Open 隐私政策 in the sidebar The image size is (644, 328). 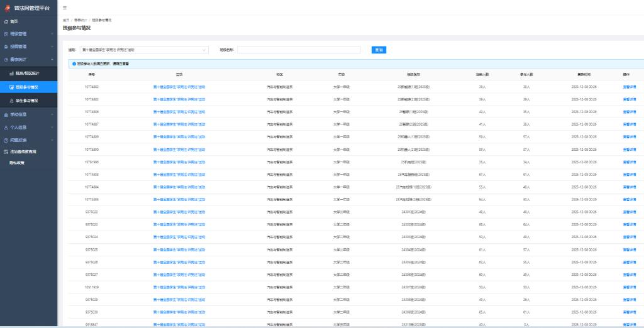[x=17, y=162]
